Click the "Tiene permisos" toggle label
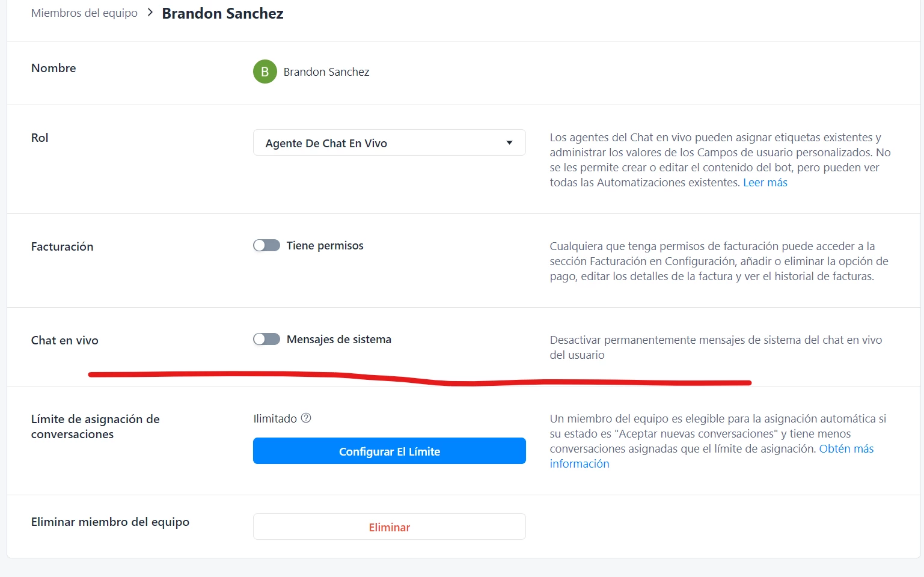 coord(325,245)
